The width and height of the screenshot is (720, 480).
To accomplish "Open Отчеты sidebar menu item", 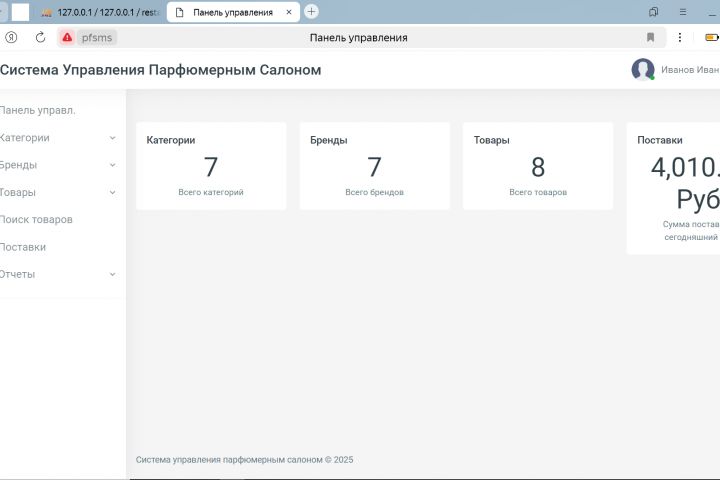I will [17, 274].
